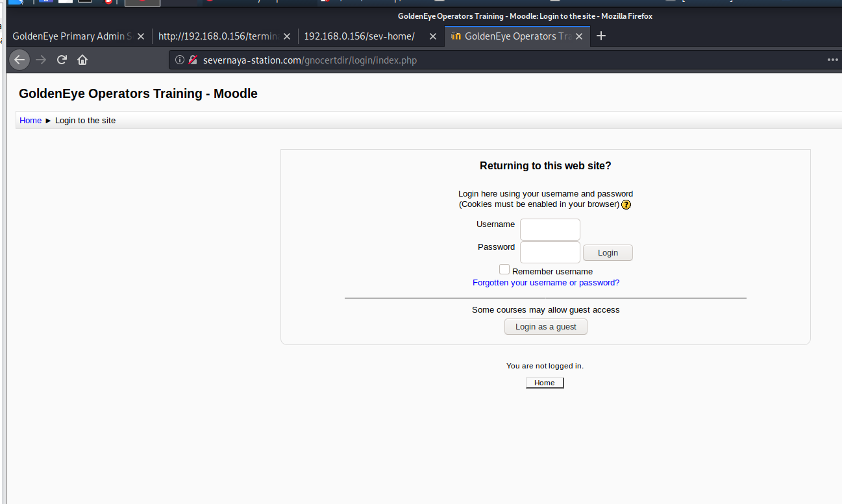
Task: Open Forgotten your username or password link
Action: click(x=546, y=283)
